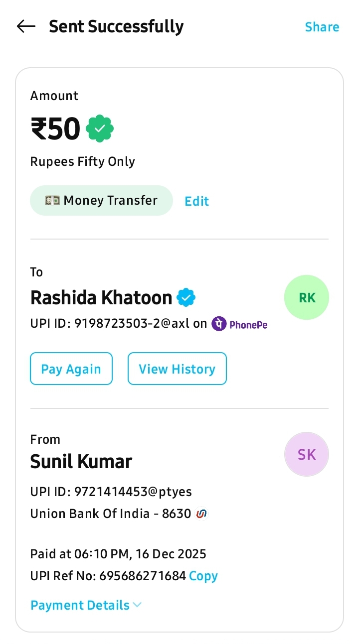The height and width of the screenshot is (644, 359).
Task: Open View History
Action: (177, 369)
